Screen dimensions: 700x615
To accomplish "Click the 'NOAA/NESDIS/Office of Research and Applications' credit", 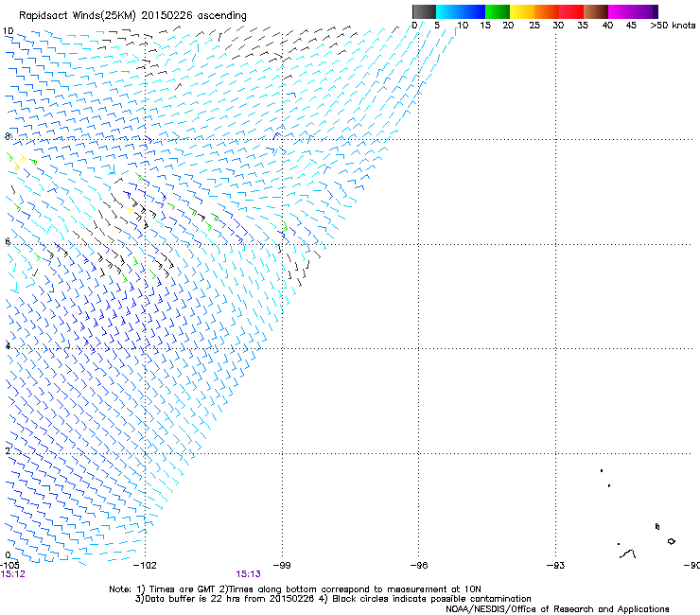I will click(x=557, y=609).
